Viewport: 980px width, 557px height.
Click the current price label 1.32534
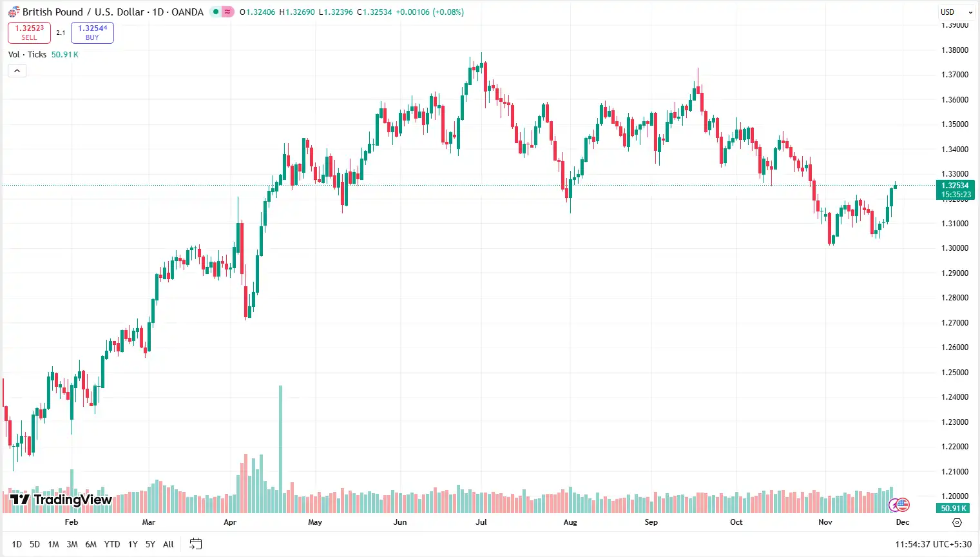point(954,185)
